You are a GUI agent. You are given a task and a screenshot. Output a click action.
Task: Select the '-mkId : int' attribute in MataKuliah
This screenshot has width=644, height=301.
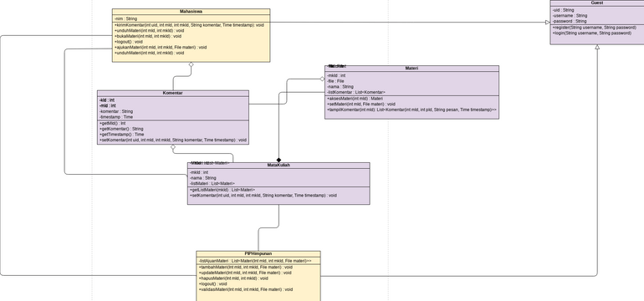click(199, 172)
